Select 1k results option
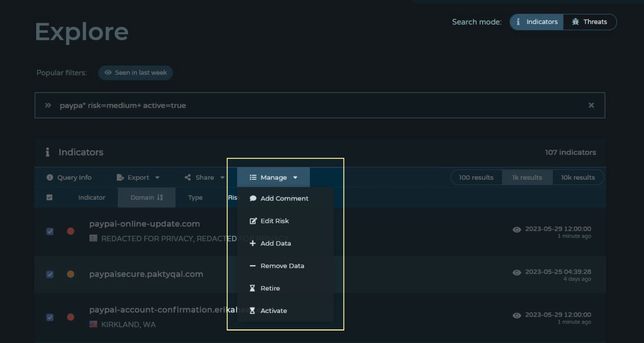 pyautogui.click(x=527, y=178)
